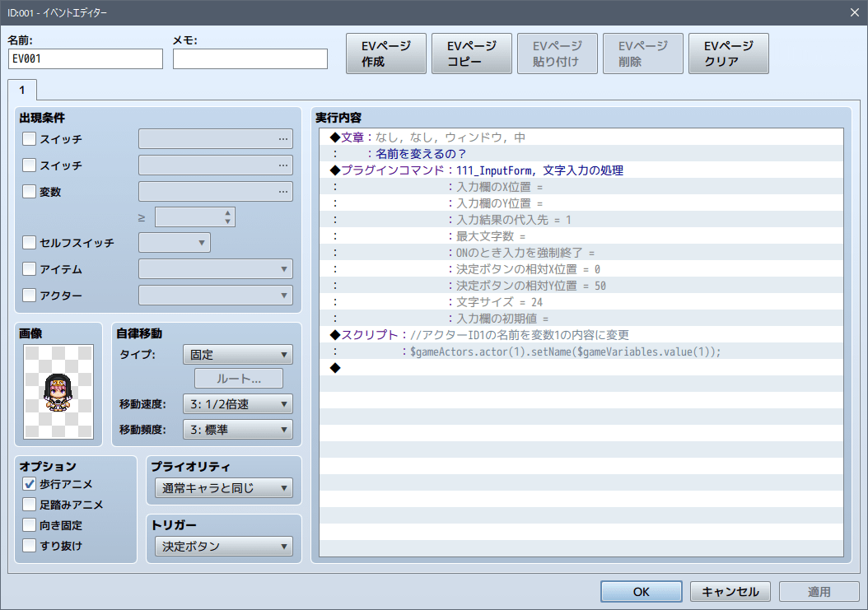Select the 決定ボタンの相対X位置 = 0 line
This screenshot has width=868, height=610.
point(581,269)
